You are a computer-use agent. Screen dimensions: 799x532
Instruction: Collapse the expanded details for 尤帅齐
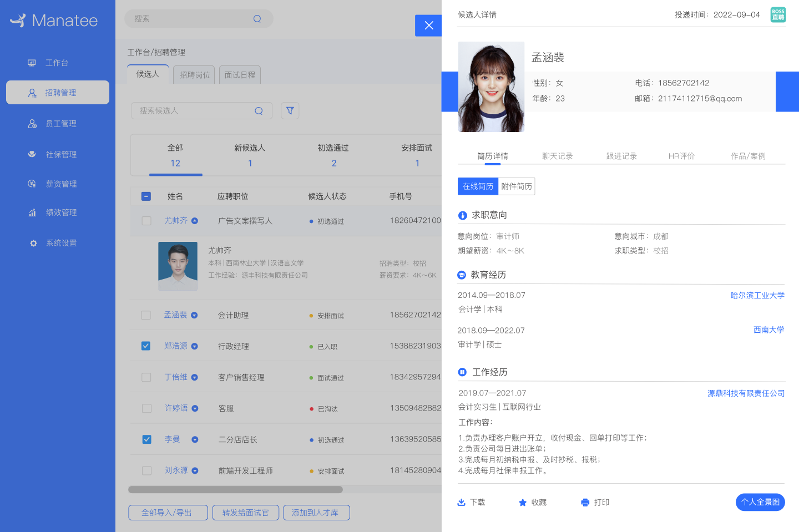(195, 220)
